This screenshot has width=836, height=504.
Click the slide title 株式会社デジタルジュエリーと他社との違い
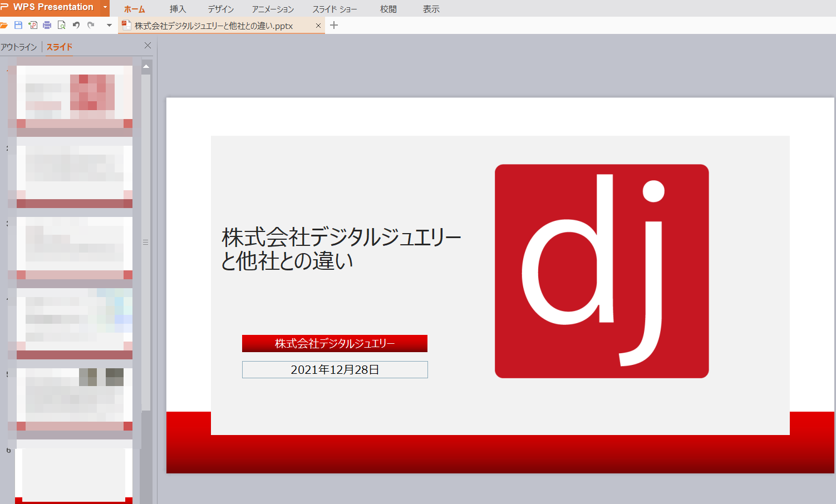[341, 249]
